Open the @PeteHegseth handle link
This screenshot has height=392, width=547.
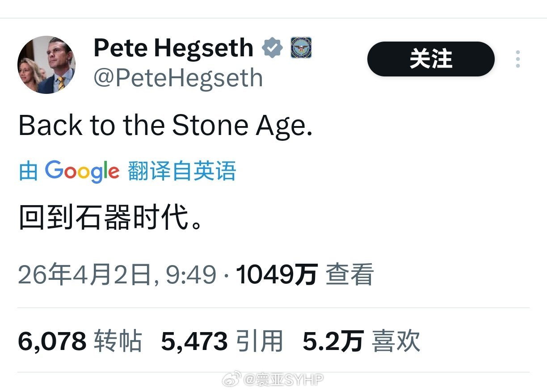178,78
